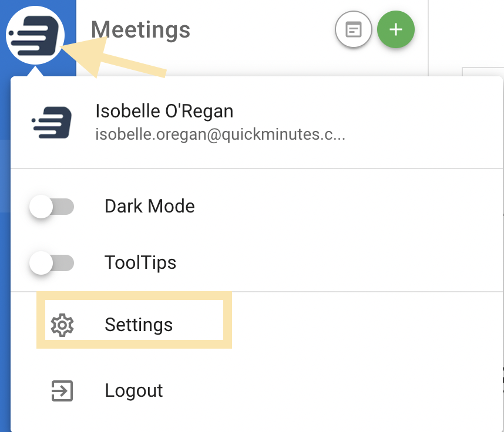Click the Dark Mode label

pyautogui.click(x=149, y=206)
